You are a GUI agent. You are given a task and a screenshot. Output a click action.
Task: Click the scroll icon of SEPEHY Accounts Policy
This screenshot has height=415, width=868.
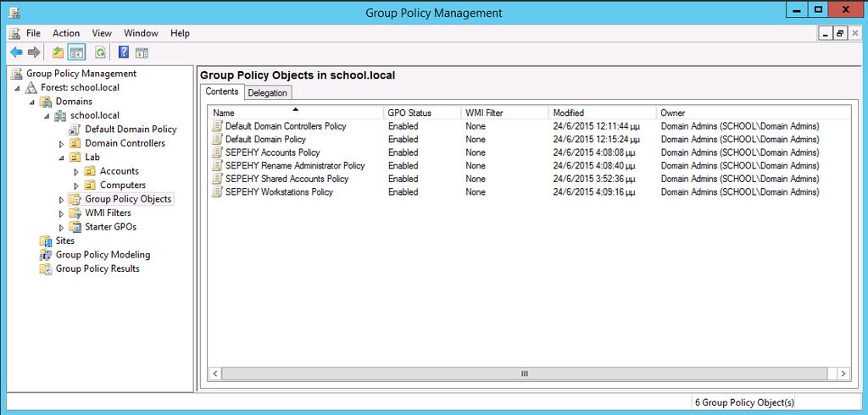(217, 152)
